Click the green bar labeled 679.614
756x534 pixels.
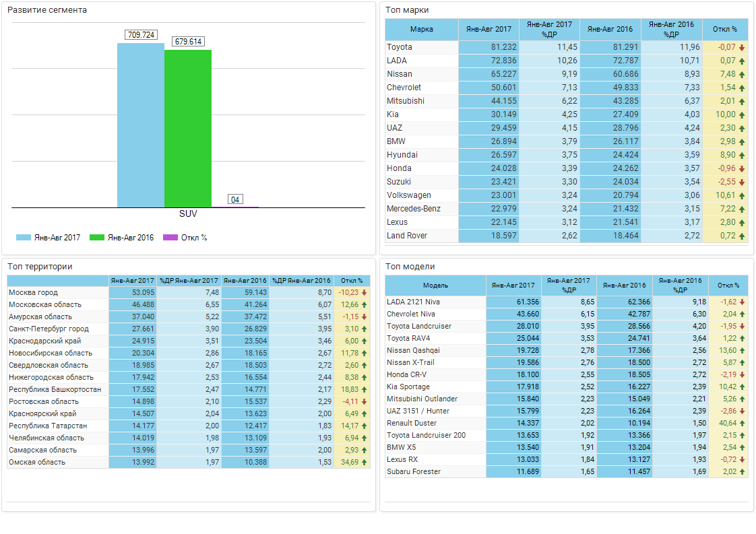coord(188,129)
